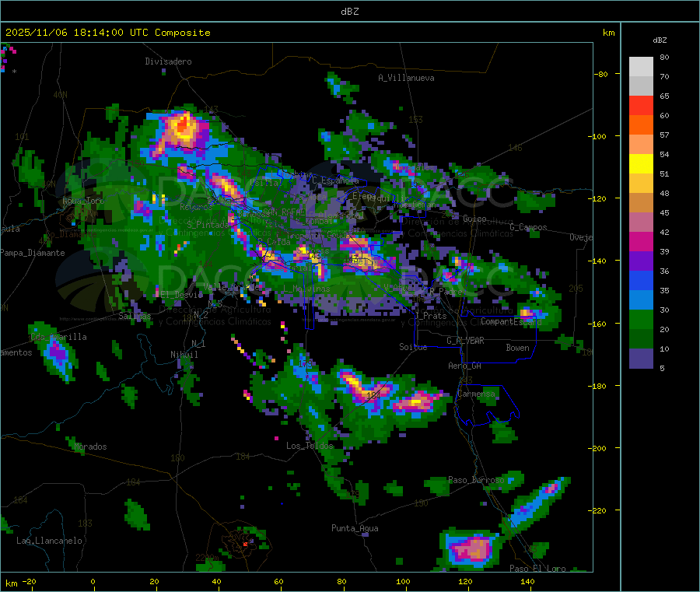The width and height of the screenshot is (700, 592).
Task: Click the Punta_Agua place label
Action: (x=355, y=528)
